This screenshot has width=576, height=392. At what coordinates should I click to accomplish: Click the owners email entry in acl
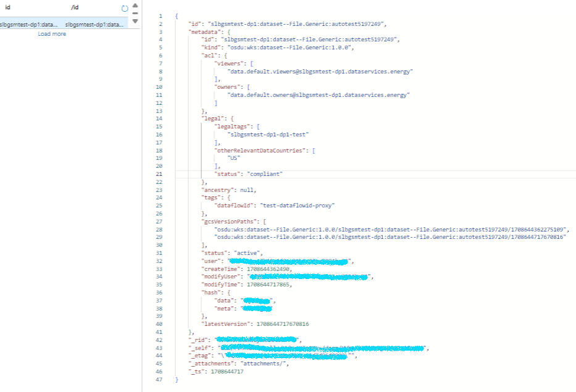click(319, 95)
